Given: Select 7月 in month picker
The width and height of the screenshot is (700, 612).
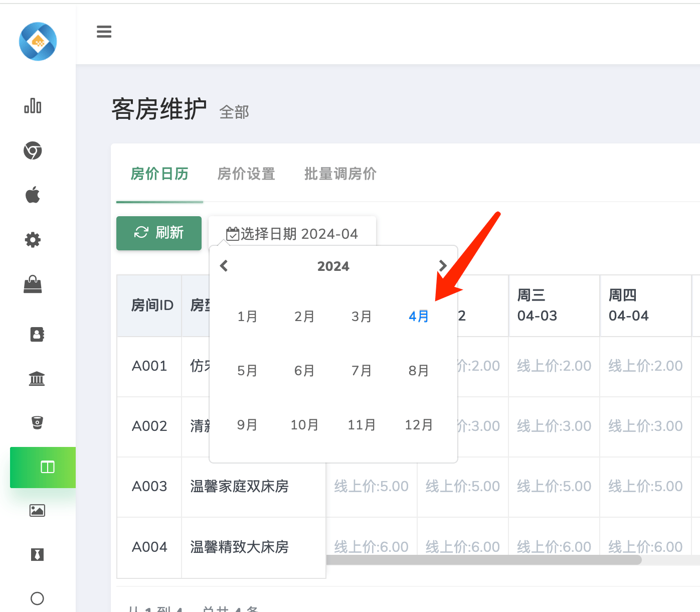Looking at the screenshot, I should (x=362, y=371).
